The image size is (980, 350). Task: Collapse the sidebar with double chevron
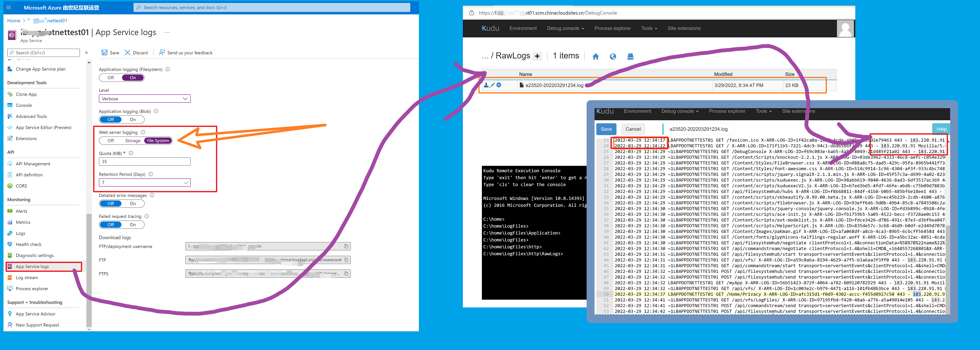click(86, 53)
